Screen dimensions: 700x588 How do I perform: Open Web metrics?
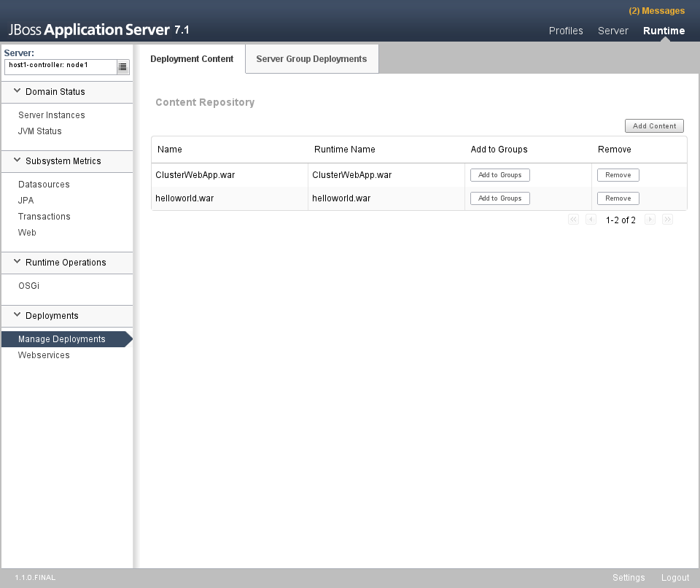click(x=27, y=233)
